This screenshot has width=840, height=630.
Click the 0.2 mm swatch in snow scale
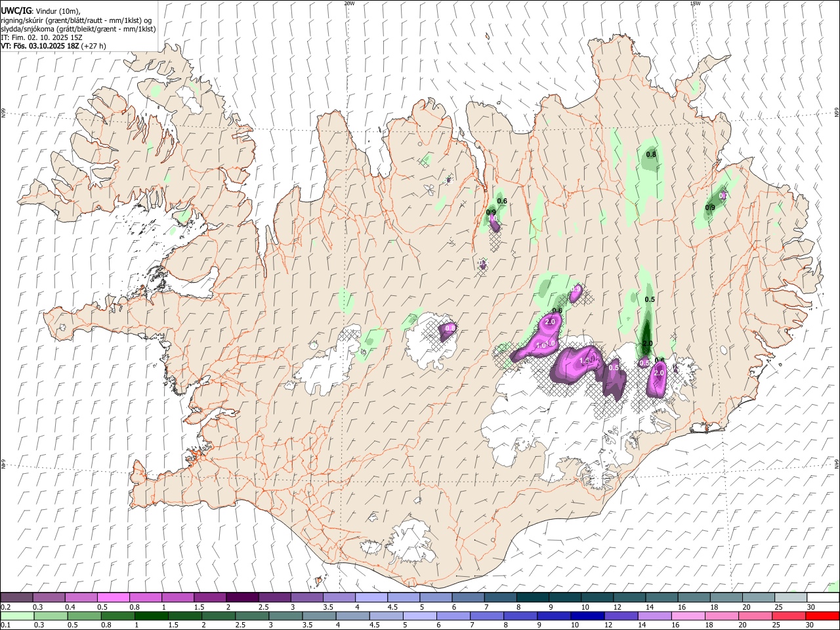(x=17, y=597)
